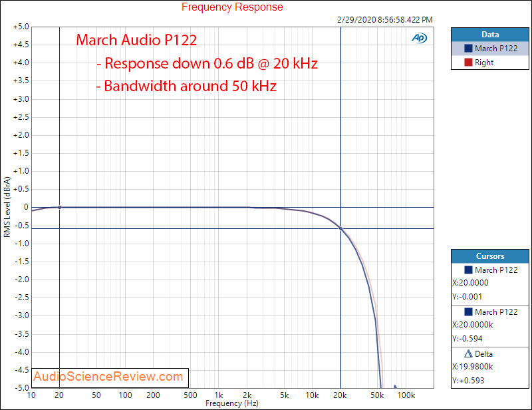Click the 1k label on the frequency axis
532x410 pixels.
click(219, 395)
